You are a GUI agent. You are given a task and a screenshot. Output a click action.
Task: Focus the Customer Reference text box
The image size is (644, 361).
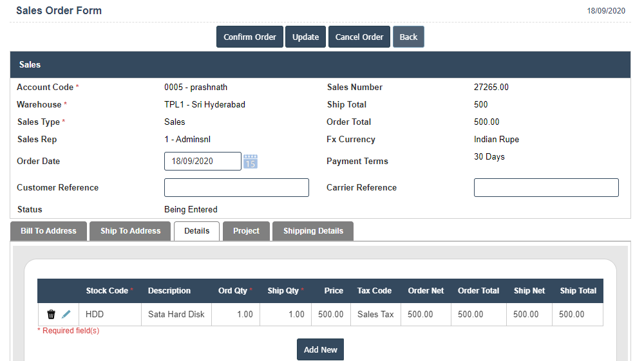click(x=236, y=188)
